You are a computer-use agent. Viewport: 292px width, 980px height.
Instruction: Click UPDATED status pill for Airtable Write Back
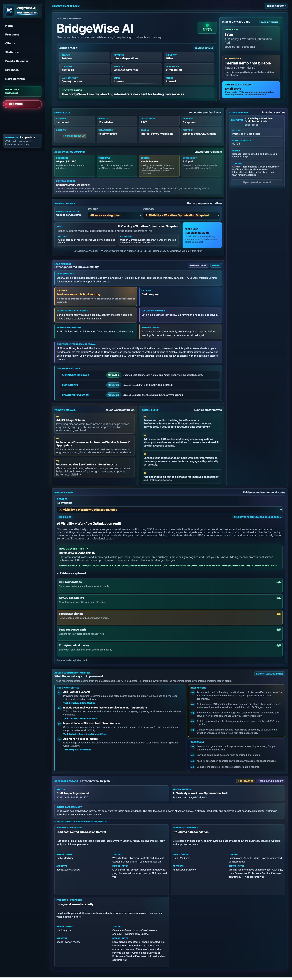(x=114, y=375)
